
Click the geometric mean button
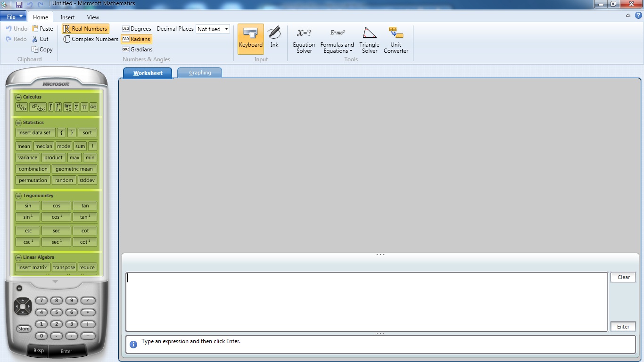[x=74, y=169]
